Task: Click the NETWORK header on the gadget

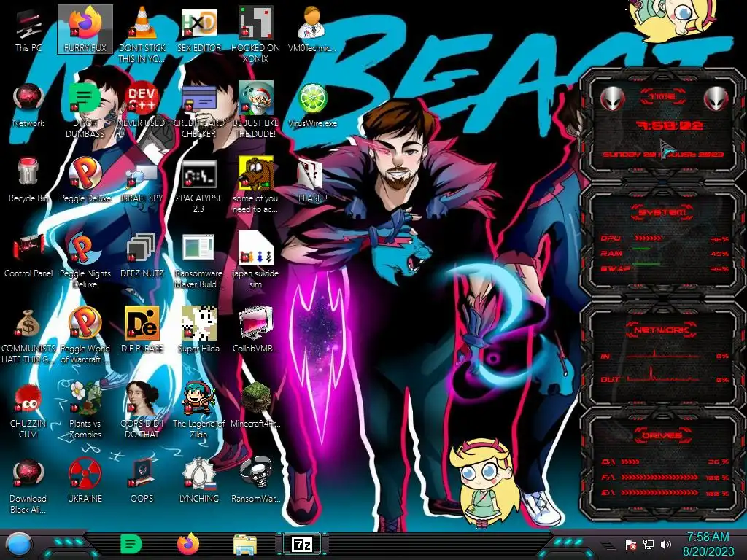Action: tap(662, 330)
